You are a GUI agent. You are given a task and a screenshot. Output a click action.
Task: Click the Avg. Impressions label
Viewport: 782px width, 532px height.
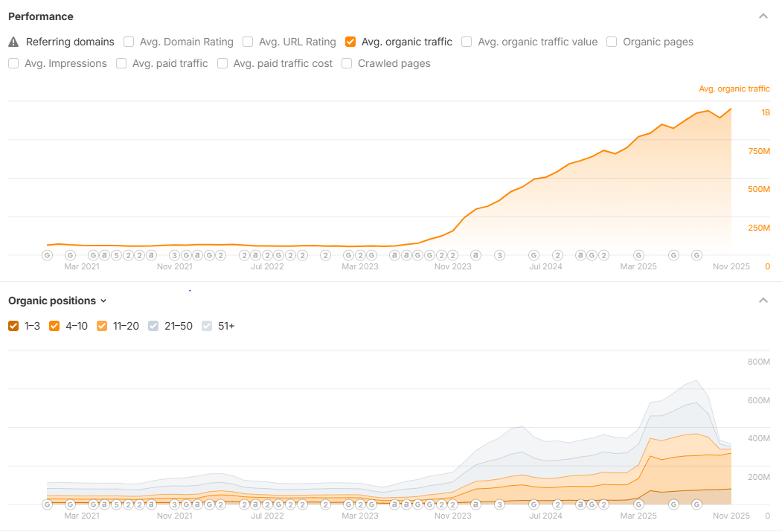pos(65,63)
